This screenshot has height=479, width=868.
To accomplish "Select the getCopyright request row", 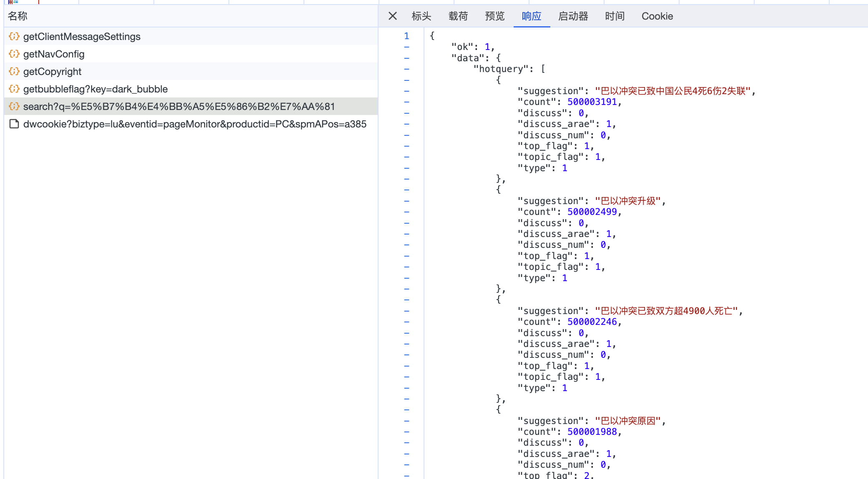I will pos(53,72).
